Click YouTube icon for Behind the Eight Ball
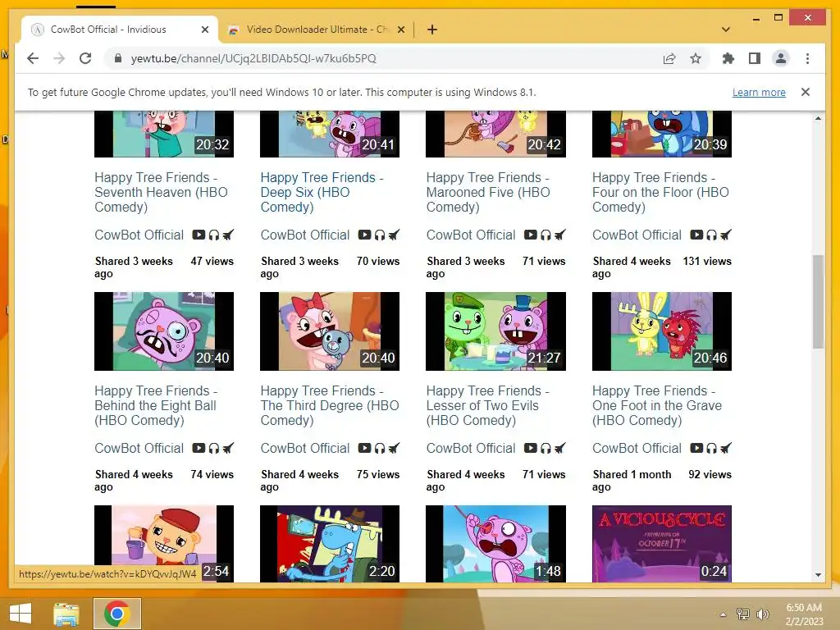 [199, 448]
